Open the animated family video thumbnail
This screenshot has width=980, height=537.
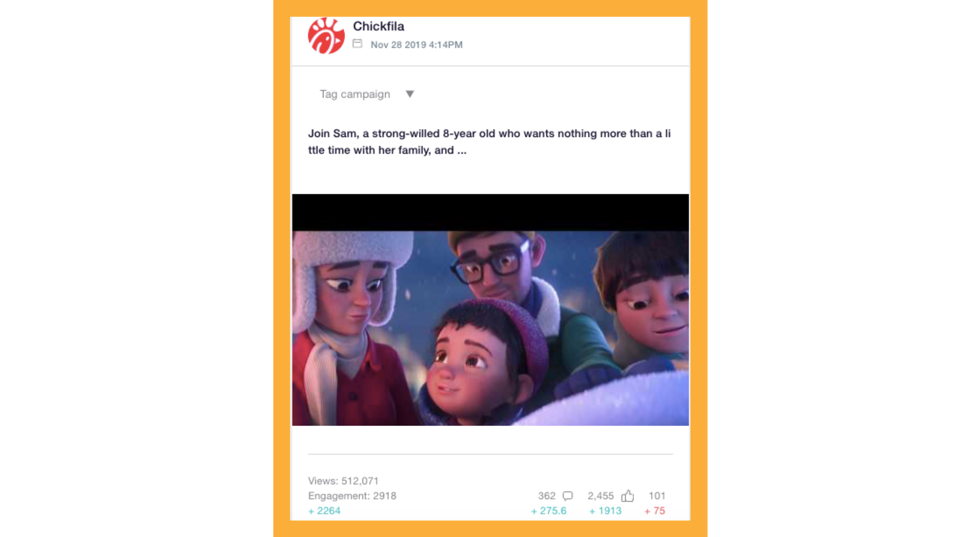490,328
